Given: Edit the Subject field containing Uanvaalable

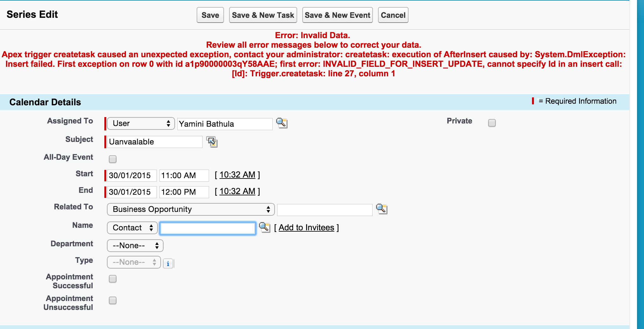Looking at the screenshot, I should 155,142.
